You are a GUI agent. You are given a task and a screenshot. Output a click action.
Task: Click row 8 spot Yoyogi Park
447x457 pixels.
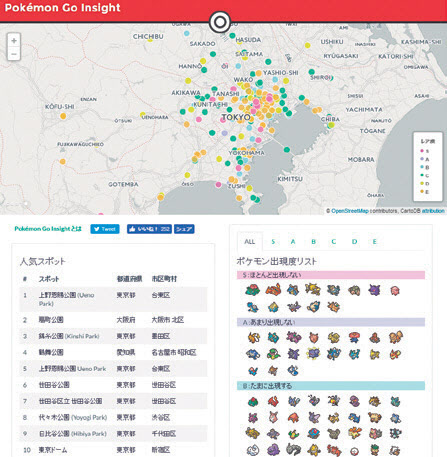pos(114,417)
